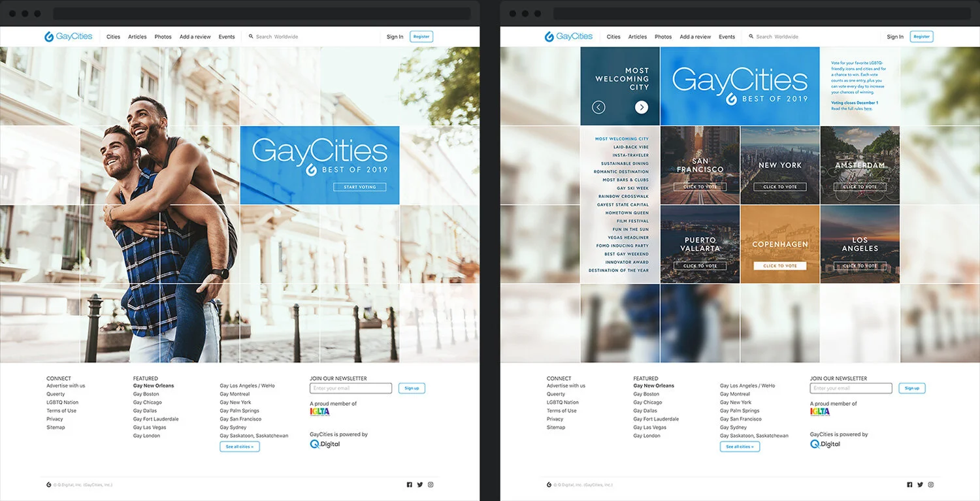
Task: Vote for Los Angeles tile
Action: click(x=860, y=266)
